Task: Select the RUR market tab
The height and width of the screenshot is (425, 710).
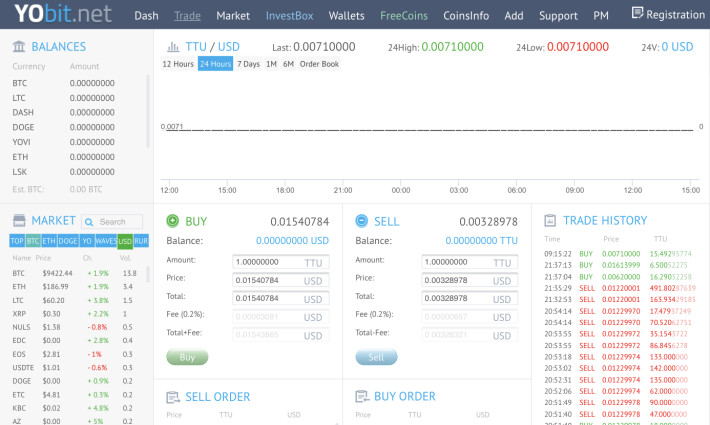Action: click(x=141, y=241)
